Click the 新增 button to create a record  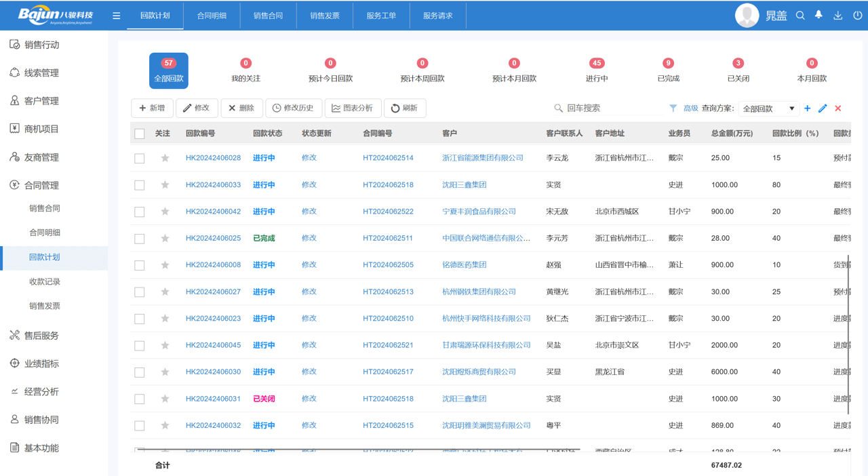point(152,108)
